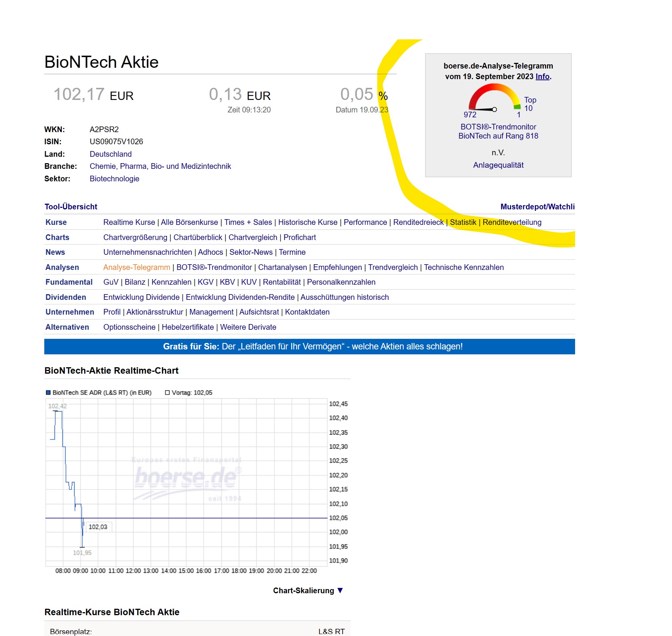Viewport: 672px width, 636px height.
Task: Open the Profichart link
Action: click(299, 237)
